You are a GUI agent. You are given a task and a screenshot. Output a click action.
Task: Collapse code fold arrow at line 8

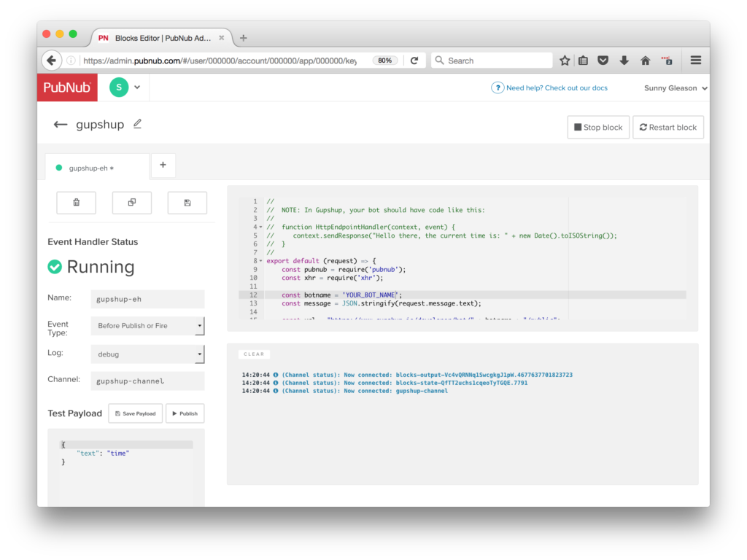pos(260,261)
